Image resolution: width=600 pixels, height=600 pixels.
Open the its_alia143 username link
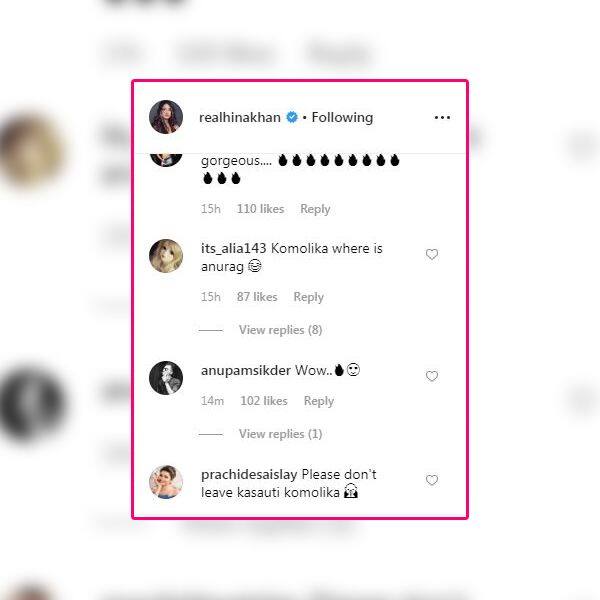[x=233, y=249]
